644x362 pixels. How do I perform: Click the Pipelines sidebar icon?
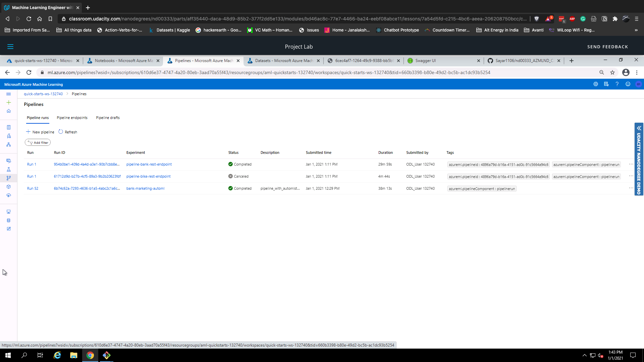pyautogui.click(x=8, y=178)
